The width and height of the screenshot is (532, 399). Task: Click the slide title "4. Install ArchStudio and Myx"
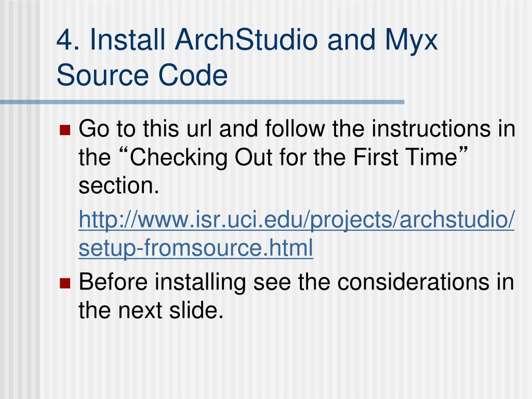click(247, 40)
